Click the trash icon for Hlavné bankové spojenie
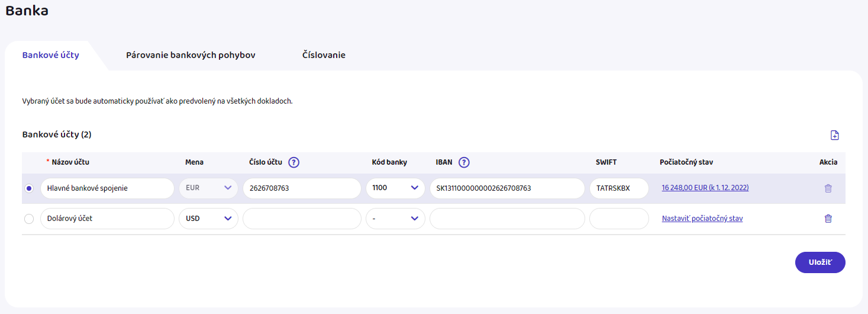The height and width of the screenshot is (314, 868). pos(828,188)
